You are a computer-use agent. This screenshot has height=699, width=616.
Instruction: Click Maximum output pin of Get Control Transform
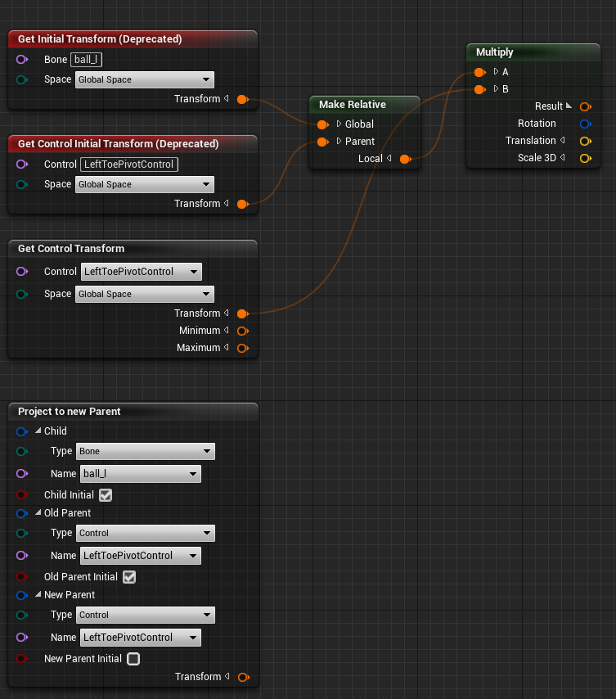(x=243, y=348)
